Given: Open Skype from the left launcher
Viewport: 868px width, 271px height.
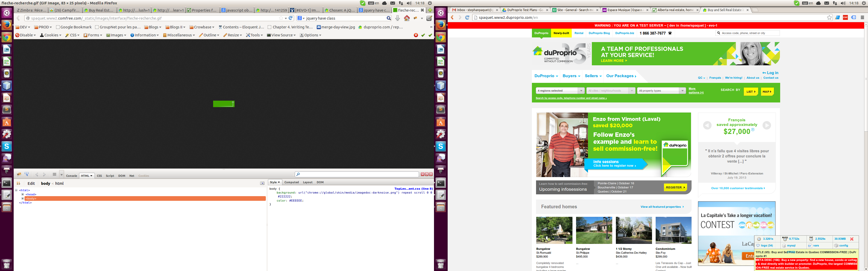Looking at the screenshot, I should pos(7,146).
